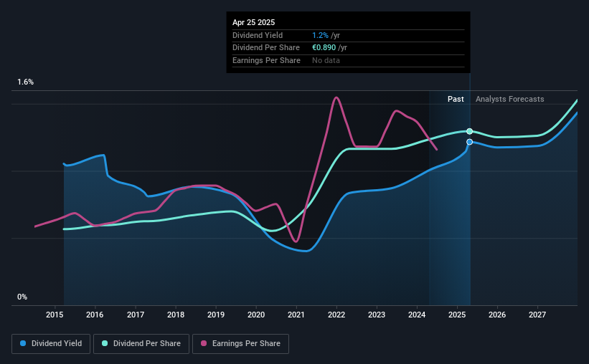Toggle the Dividend Per Share legend button
This screenshot has width=589, height=364.
pos(141,344)
